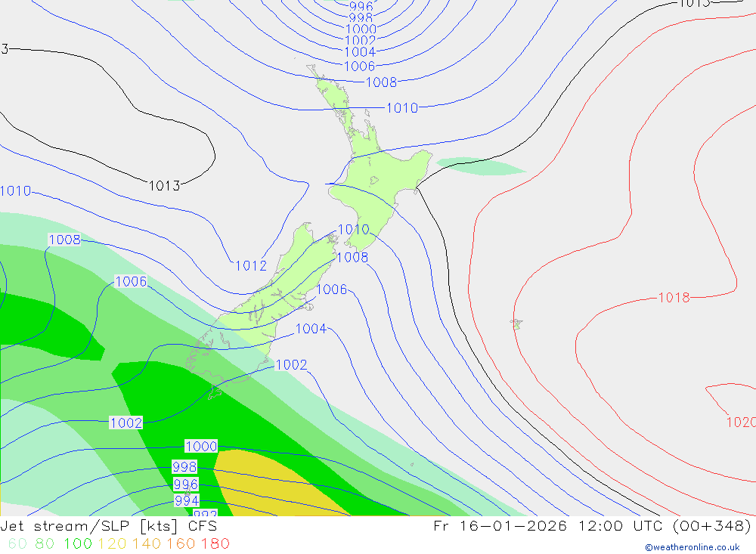Click the 1008 label north of North Island
This screenshot has width=756, height=554.
[x=381, y=82]
